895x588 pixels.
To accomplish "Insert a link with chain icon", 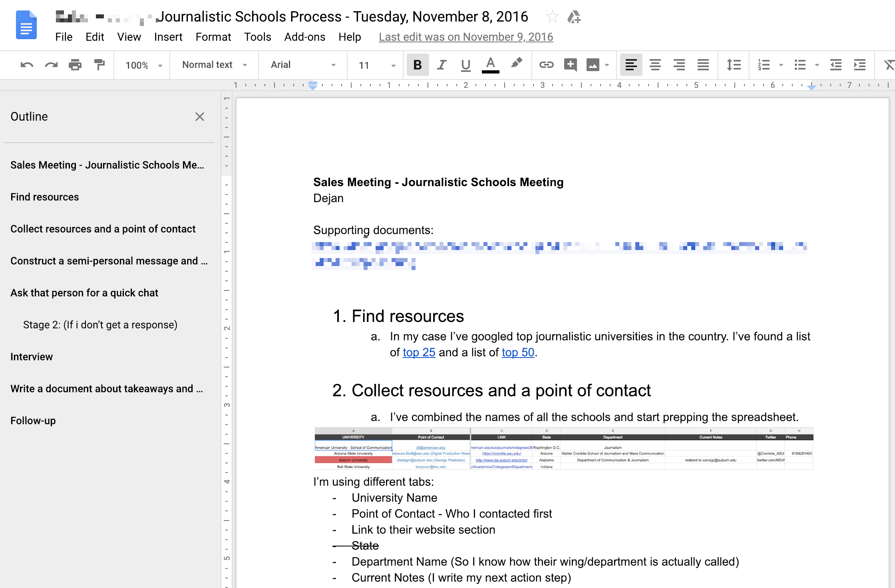I will coord(546,65).
